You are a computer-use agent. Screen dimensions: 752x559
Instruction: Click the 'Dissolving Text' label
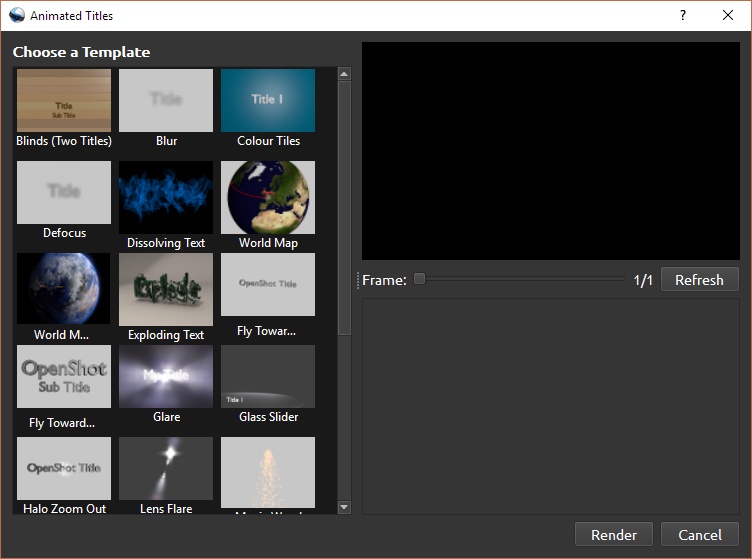[166, 243]
